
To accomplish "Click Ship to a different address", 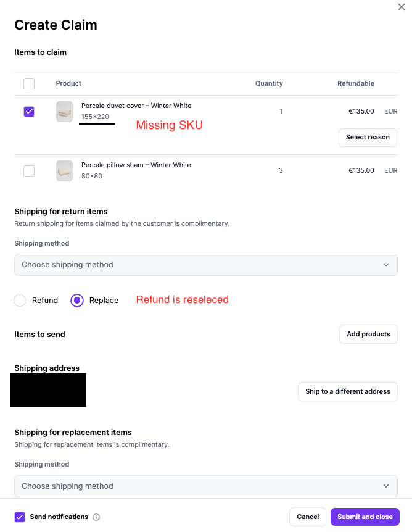I will click(347, 391).
